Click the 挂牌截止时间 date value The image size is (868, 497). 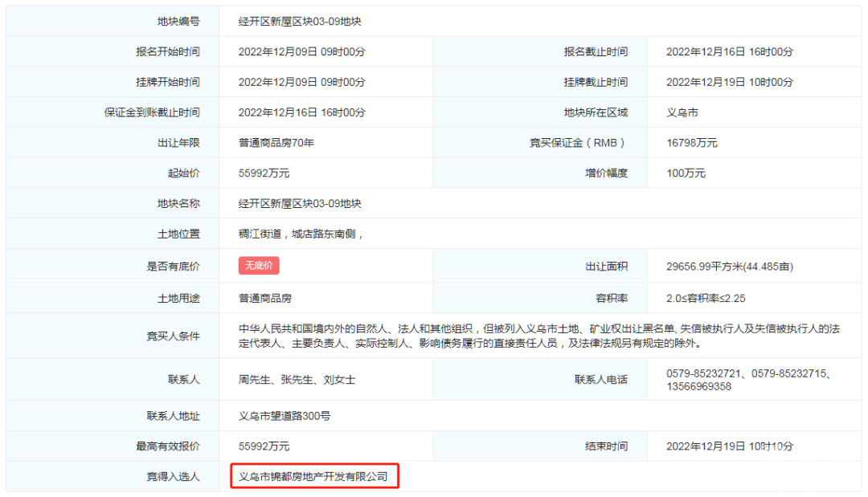[729, 82]
